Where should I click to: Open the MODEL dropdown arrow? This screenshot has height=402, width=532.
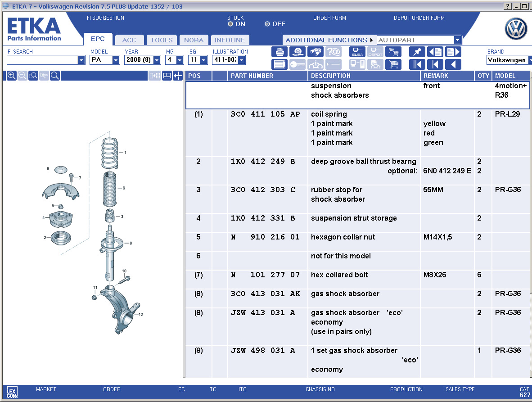(116, 60)
